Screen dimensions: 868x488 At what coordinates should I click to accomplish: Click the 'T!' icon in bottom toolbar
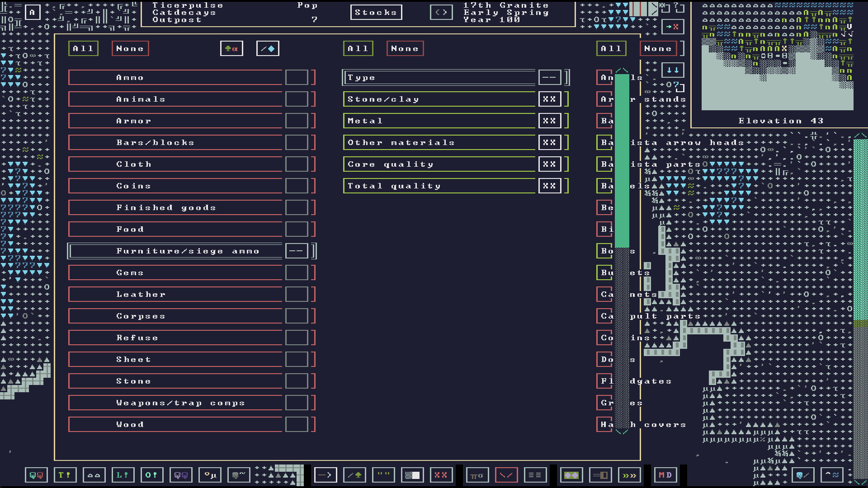pos(65,475)
